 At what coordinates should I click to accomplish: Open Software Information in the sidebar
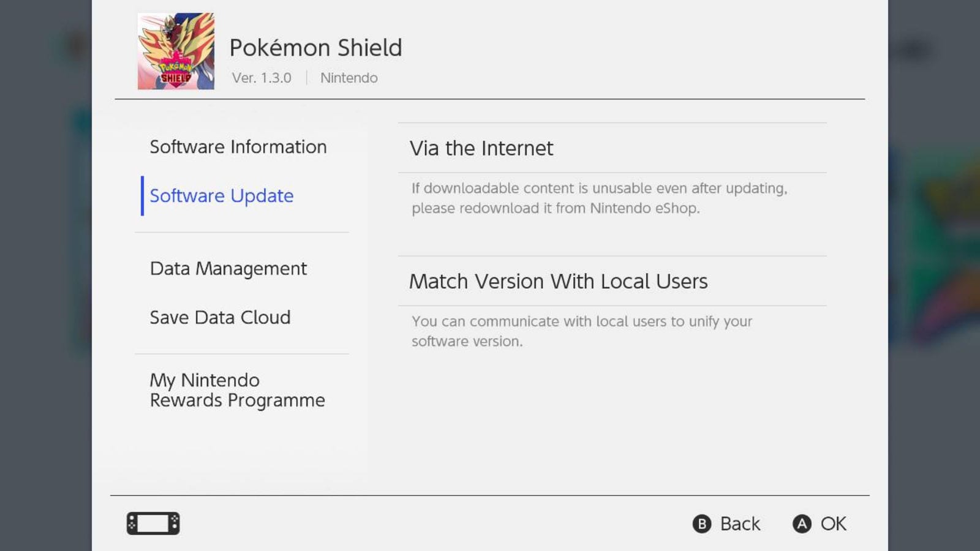click(x=238, y=147)
